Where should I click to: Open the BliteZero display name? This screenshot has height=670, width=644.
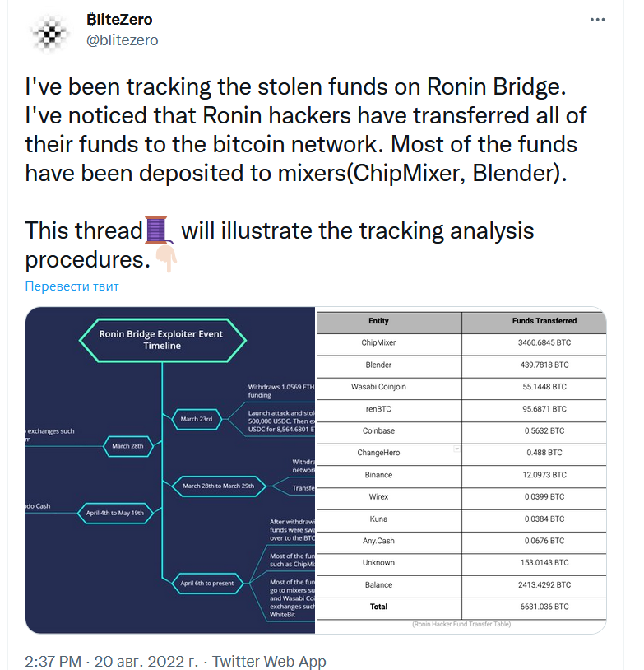click(x=119, y=20)
